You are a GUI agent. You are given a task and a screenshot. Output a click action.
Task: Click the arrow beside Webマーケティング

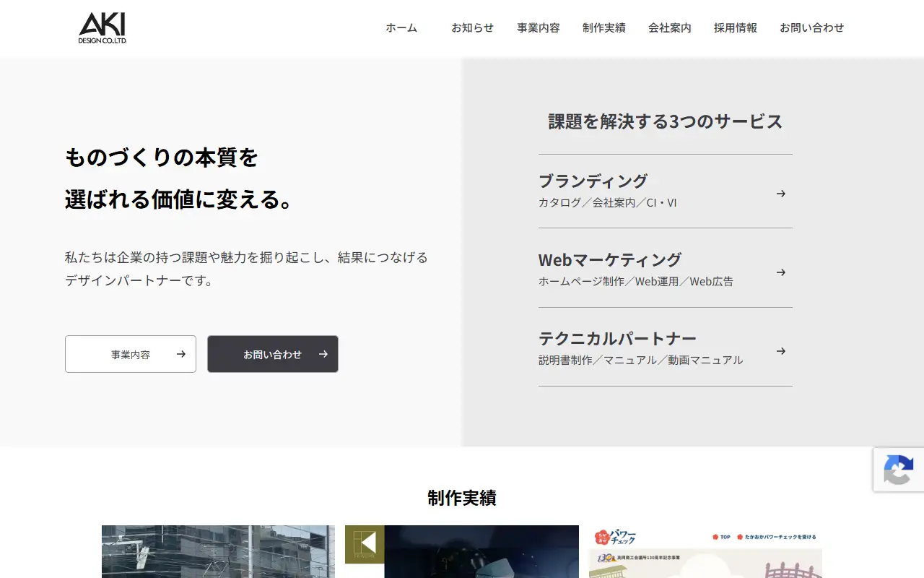pyautogui.click(x=780, y=272)
